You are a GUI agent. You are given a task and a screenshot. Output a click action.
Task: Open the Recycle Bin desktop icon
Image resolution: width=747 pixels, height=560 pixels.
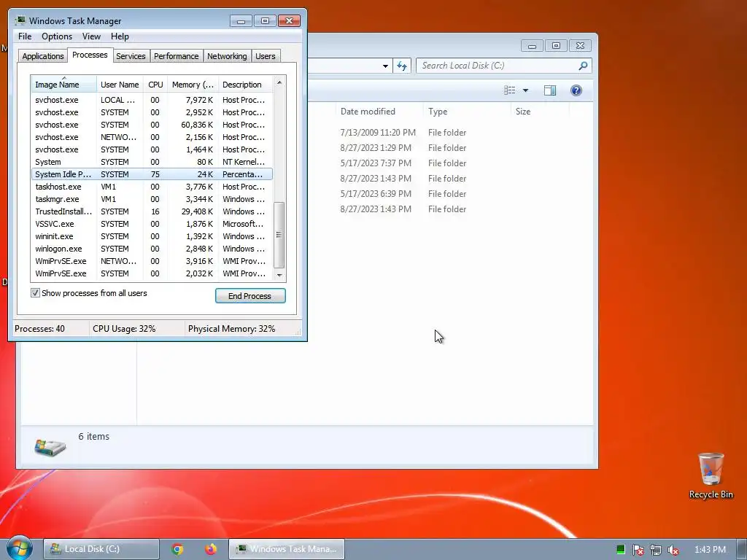tap(711, 475)
